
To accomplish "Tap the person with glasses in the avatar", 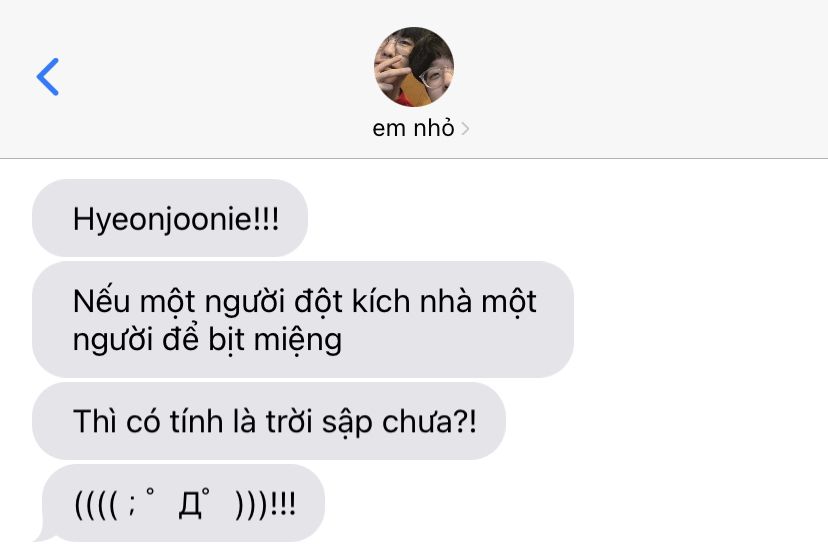I will pos(432,69).
